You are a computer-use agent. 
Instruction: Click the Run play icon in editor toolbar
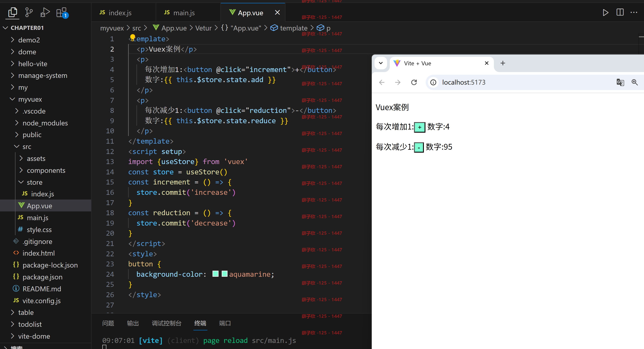tap(605, 12)
